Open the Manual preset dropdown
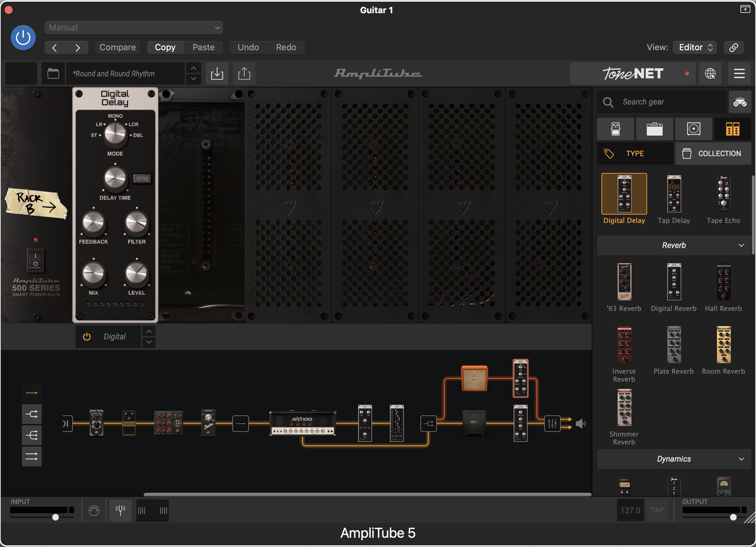Screen dimensions: 756x547 coord(133,28)
